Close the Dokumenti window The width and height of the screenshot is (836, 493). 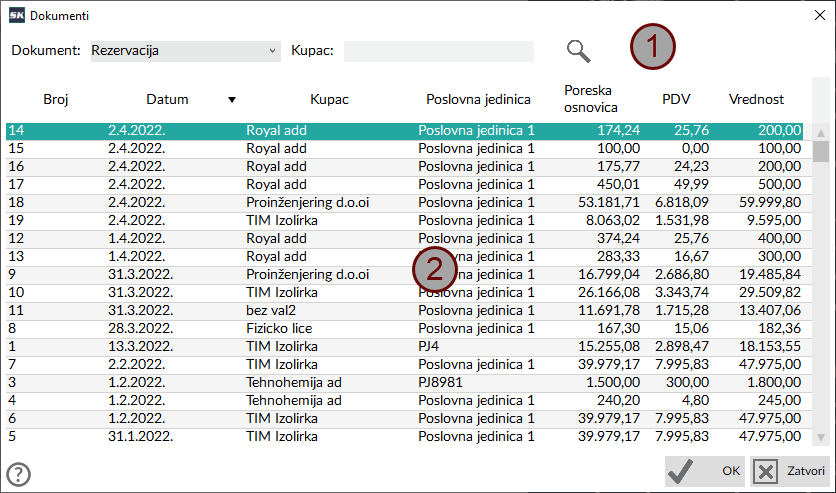coord(820,15)
